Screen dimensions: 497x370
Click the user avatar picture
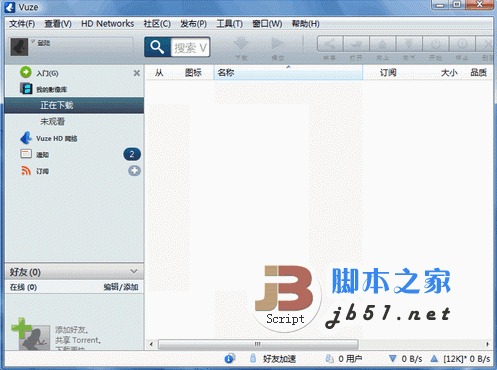click(19, 47)
